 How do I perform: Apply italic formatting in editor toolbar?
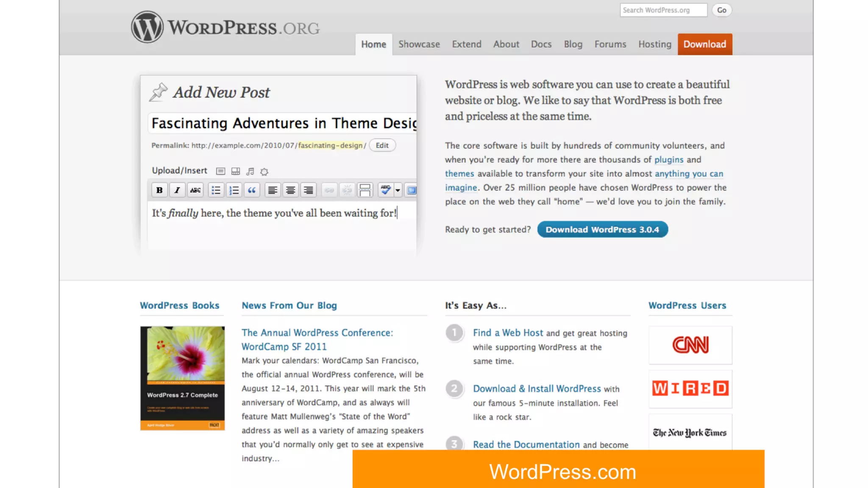177,190
